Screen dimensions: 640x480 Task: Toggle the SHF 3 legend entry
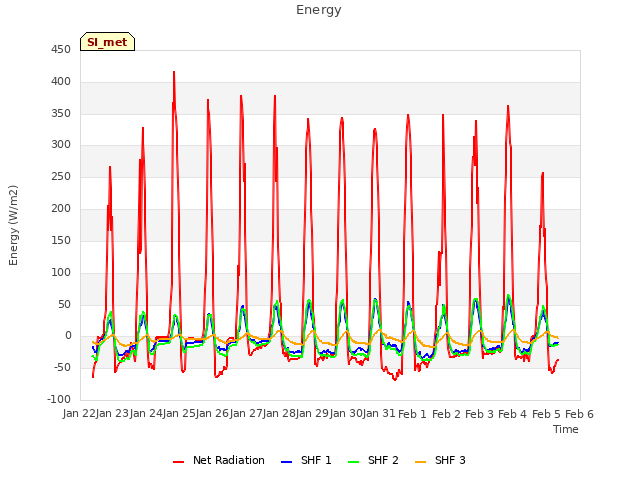point(440,460)
